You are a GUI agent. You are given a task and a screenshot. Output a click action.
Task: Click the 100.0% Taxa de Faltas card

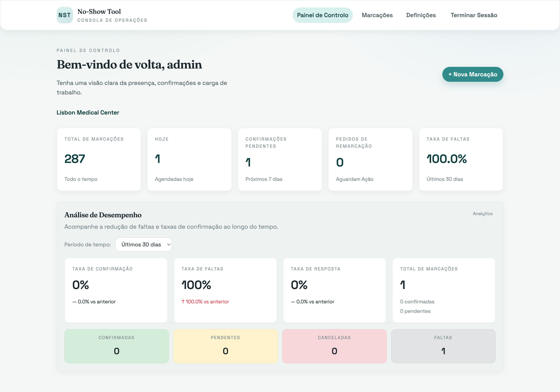click(461, 159)
